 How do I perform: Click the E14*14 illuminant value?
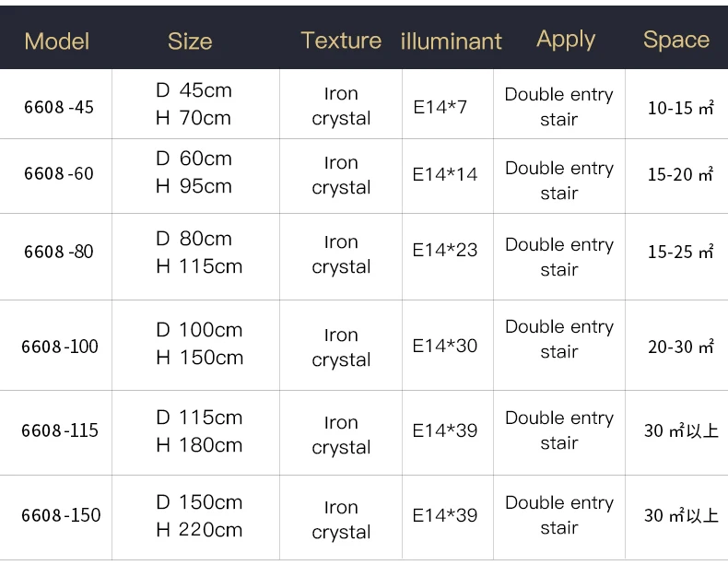(x=445, y=174)
